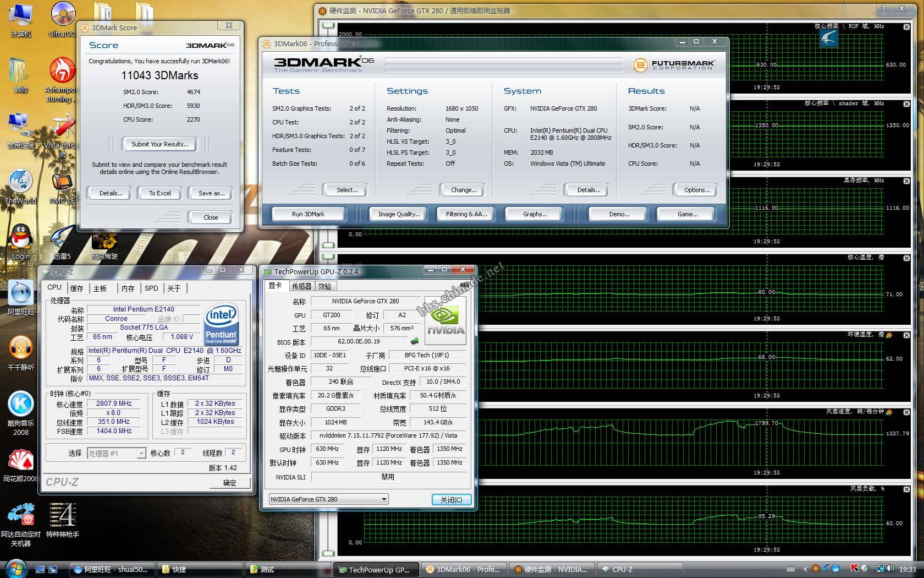
Task: Close the 核心温度 core temperature graph panel
Action: point(906,258)
